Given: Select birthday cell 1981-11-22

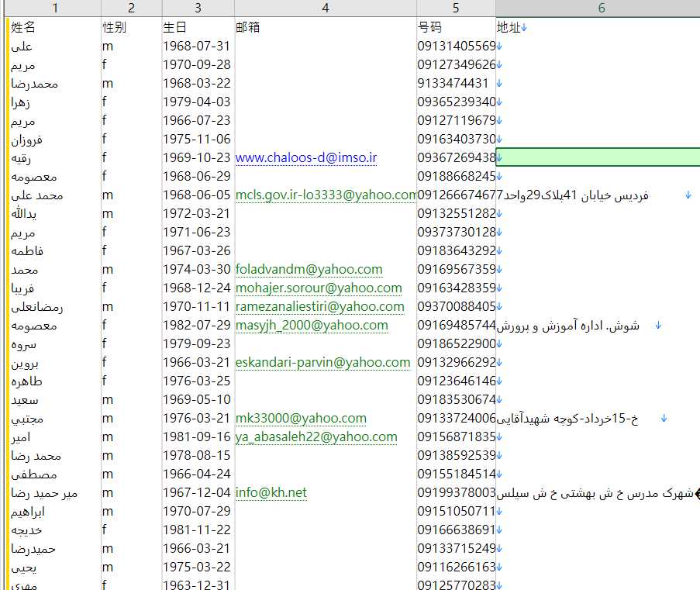Looking at the screenshot, I should click(198, 530).
